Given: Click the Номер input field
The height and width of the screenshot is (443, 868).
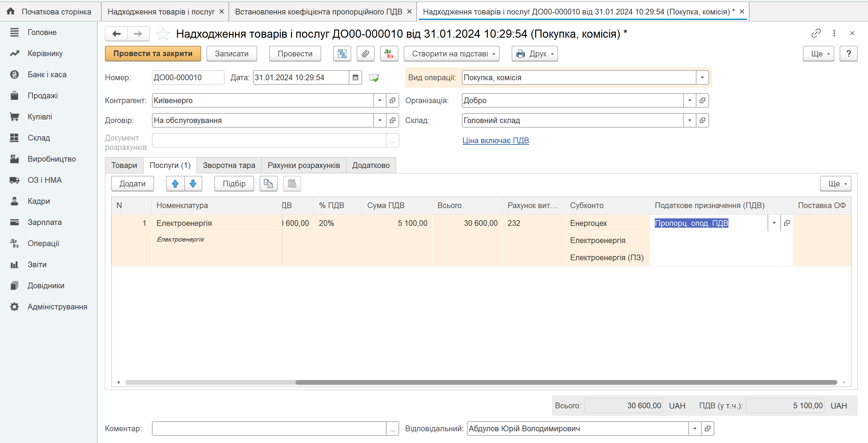Looking at the screenshot, I should [x=188, y=78].
